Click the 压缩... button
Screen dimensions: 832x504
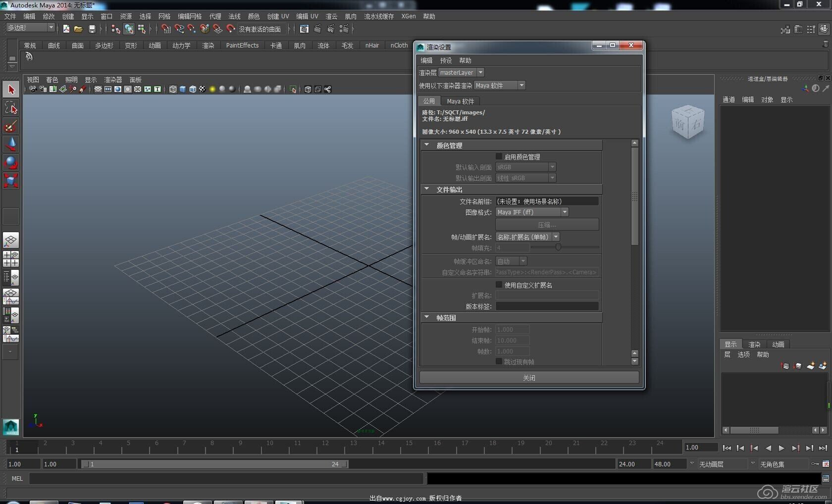click(x=547, y=225)
